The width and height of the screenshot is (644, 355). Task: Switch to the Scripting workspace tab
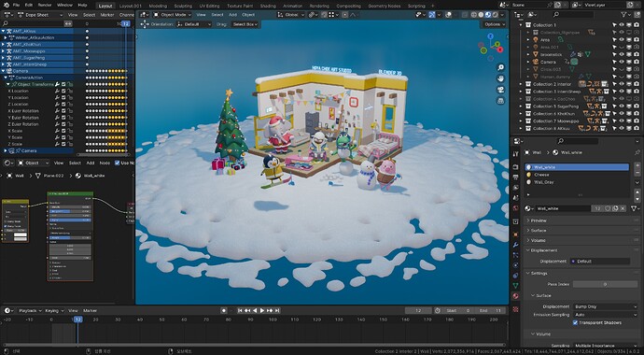click(416, 7)
